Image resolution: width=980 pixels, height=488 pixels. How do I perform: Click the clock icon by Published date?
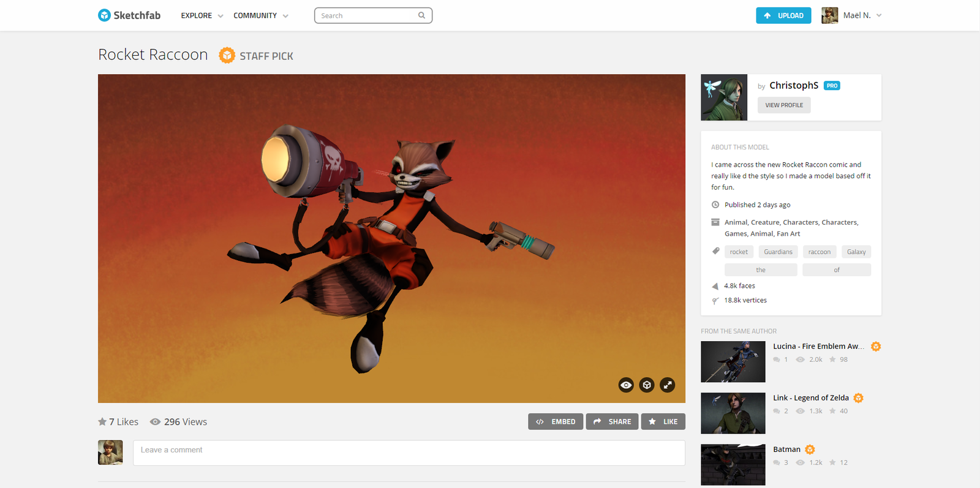(x=715, y=205)
